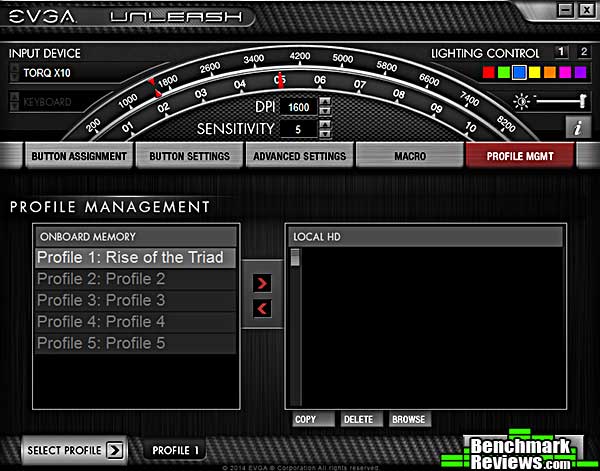Select lighting zone 2
This screenshot has height=471, width=600.
582,52
